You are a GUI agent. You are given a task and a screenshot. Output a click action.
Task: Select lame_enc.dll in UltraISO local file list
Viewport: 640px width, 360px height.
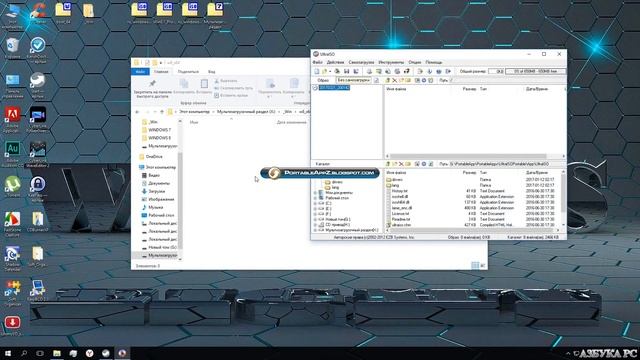coord(399,208)
